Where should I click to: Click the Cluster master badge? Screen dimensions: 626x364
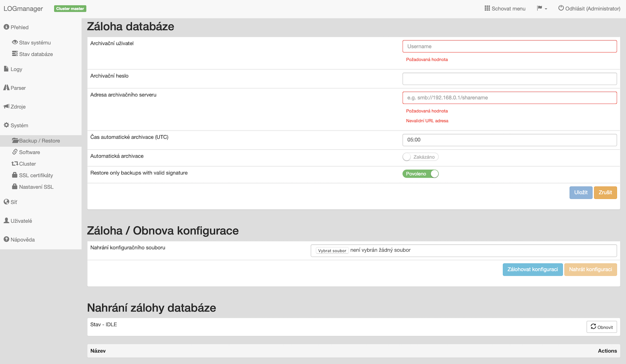(x=70, y=9)
